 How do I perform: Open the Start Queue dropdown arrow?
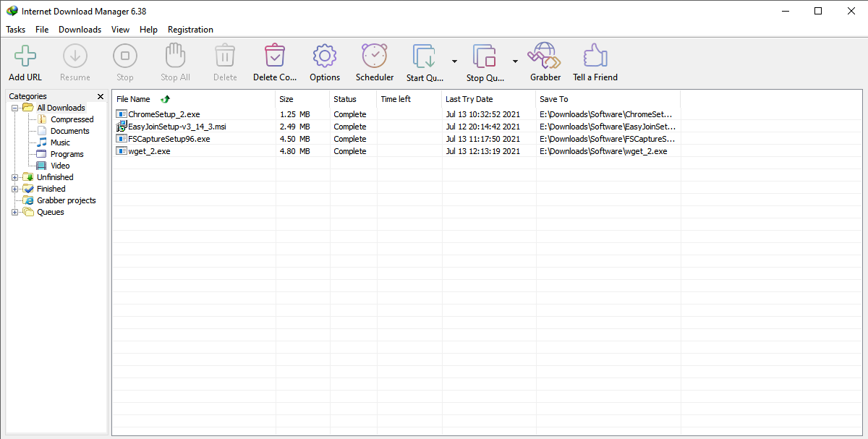[x=454, y=61]
